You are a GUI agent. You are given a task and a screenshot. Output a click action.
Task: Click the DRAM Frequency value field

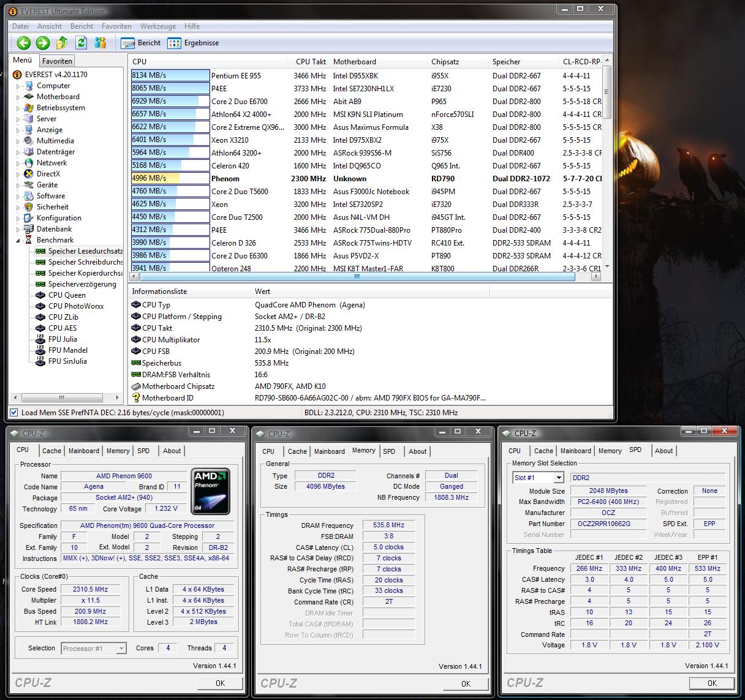[389, 525]
